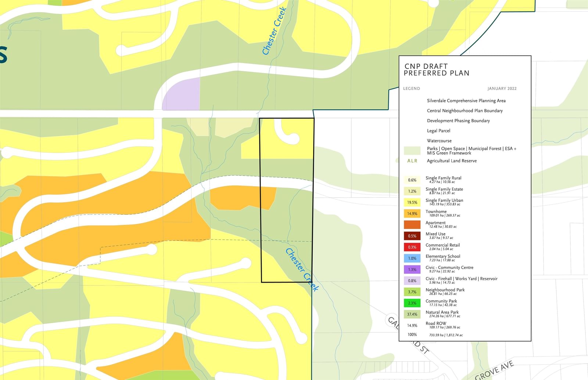Click the Grove Ave street label
Viewport: 588px width, 380px height.
point(494,370)
